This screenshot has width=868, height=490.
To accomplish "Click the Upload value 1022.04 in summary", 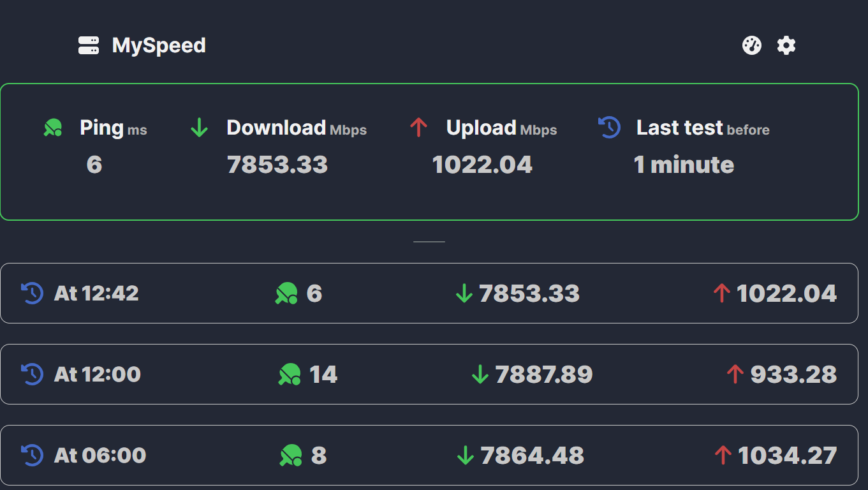I will [482, 165].
